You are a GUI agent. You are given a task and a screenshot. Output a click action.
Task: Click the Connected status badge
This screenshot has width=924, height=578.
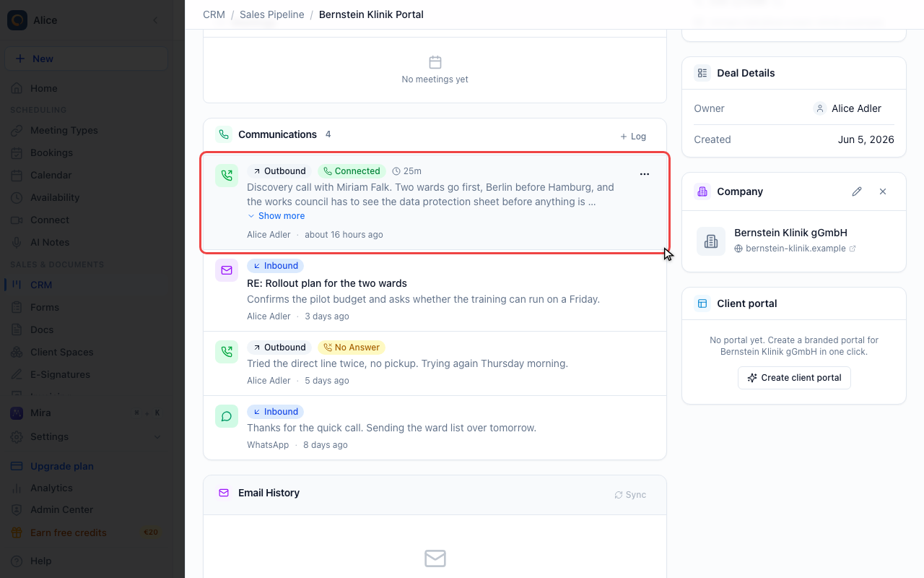tap(352, 171)
